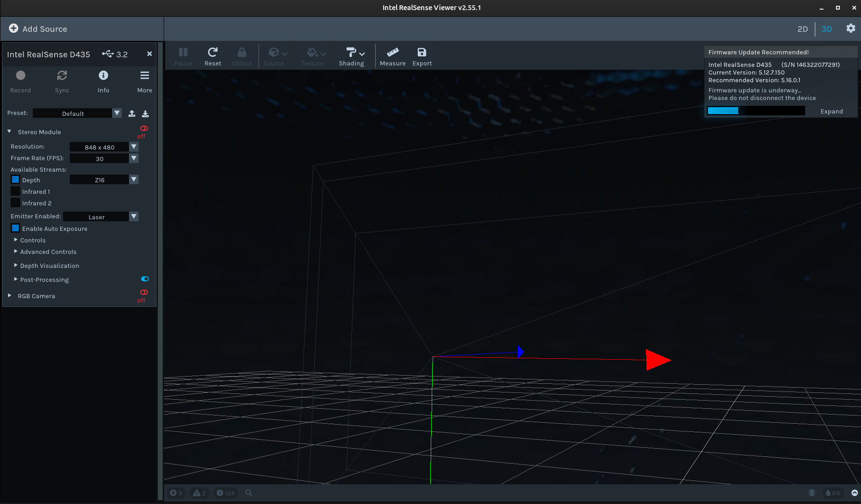Open the settings gear menu

click(x=850, y=28)
